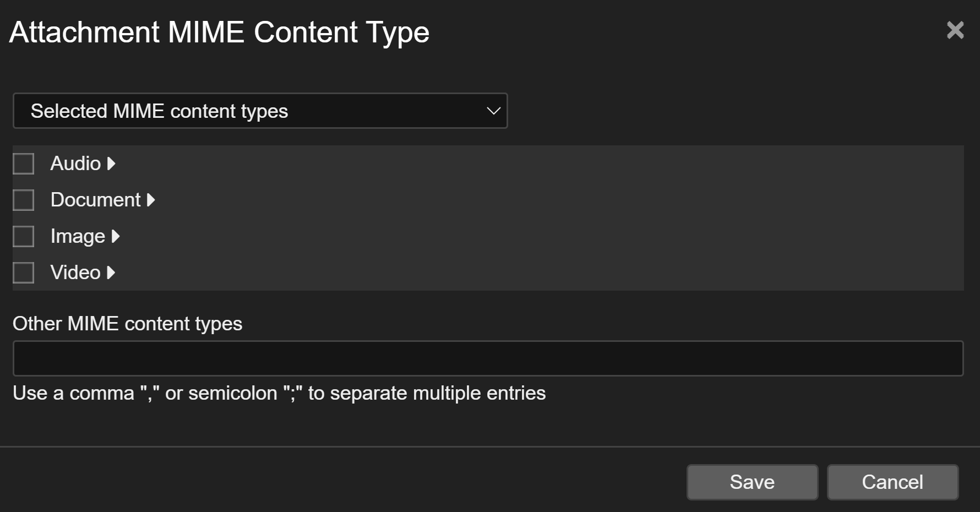
Task: Expand the Audio types triangle arrow
Action: coord(111,164)
